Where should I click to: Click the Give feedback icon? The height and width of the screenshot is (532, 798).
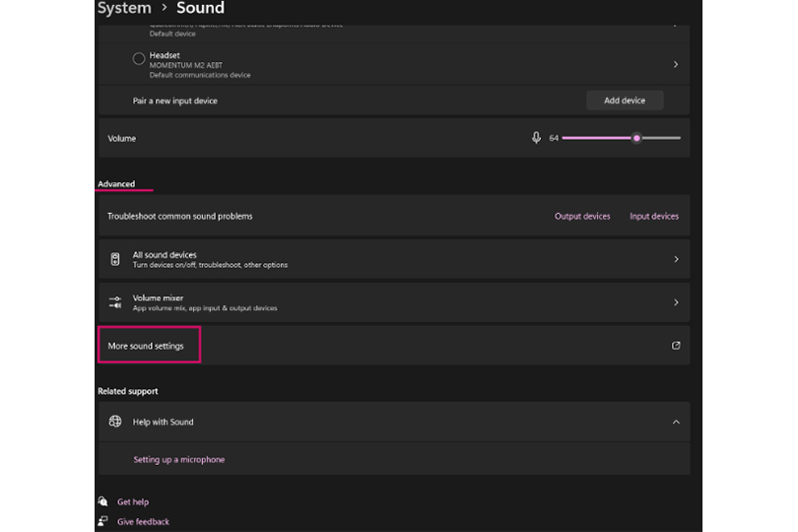coord(103,521)
